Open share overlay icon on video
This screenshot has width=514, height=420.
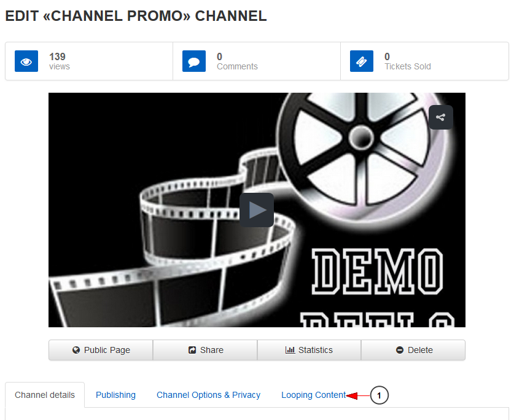(x=440, y=117)
